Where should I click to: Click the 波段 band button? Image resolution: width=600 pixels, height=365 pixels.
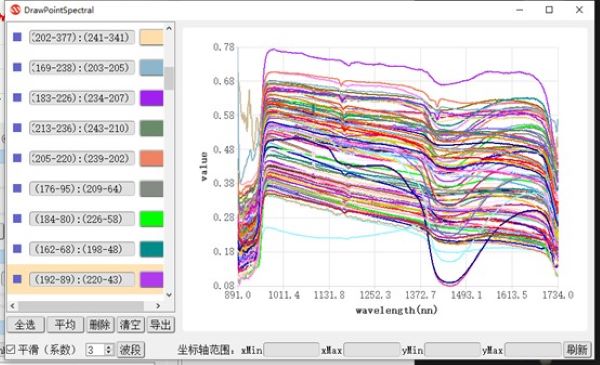click(x=130, y=350)
